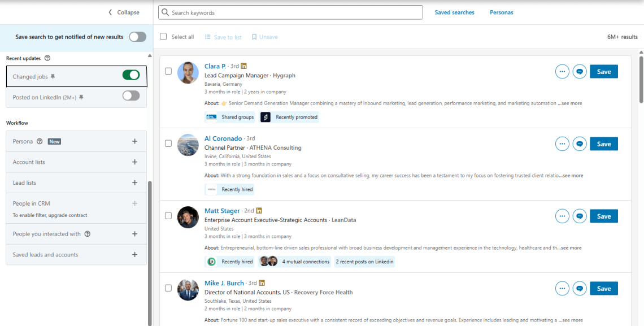644x326 pixels.
Task: Expand Clara P.'s About with see more
Action: coord(569,103)
